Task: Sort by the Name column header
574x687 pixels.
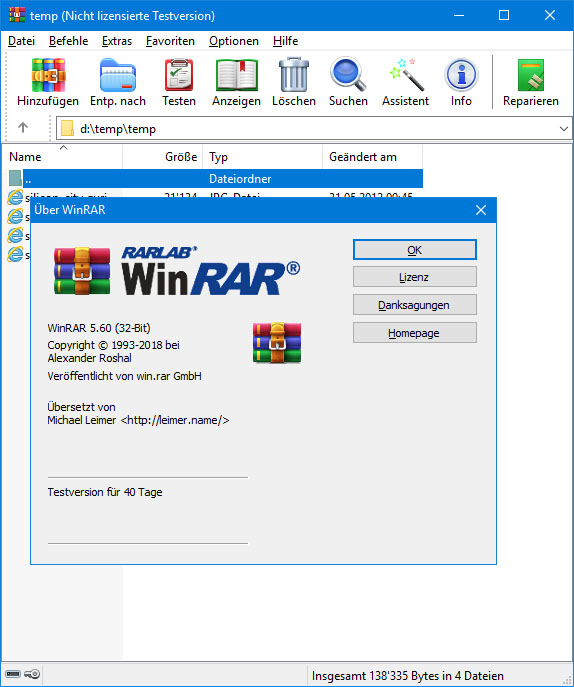Action: pos(62,157)
